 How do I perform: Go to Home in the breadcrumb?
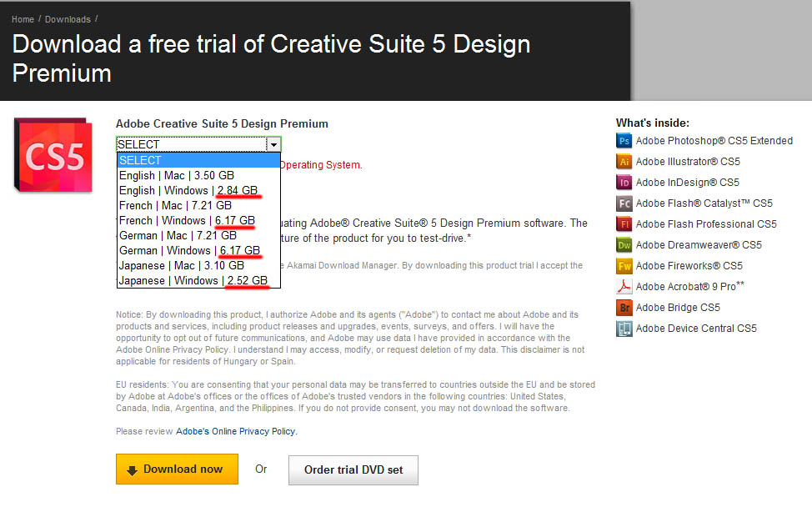click(23, 19)
